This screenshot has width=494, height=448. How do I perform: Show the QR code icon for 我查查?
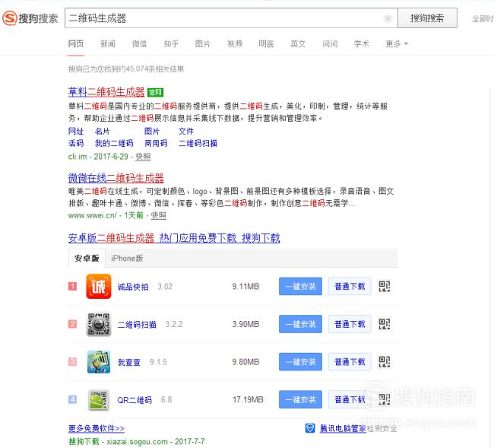tap(384, 361)
